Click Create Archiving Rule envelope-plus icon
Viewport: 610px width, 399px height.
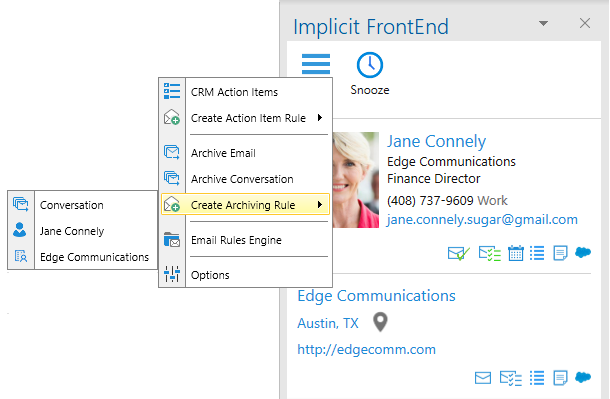172,204
